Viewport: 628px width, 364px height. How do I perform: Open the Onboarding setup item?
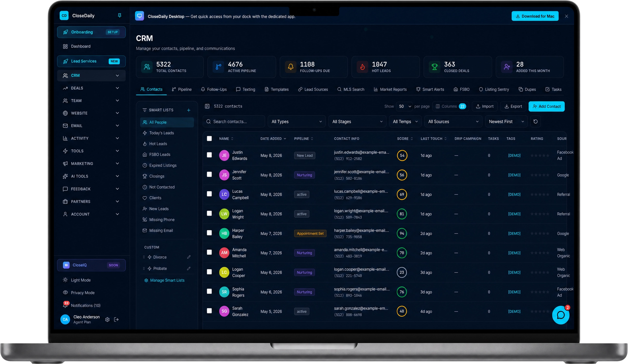point(91,32)
